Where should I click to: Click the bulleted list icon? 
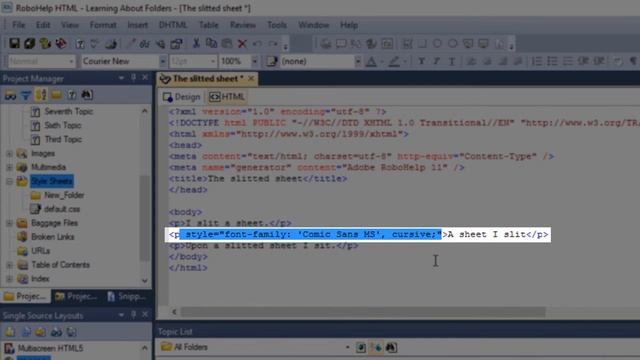point(552,61)
